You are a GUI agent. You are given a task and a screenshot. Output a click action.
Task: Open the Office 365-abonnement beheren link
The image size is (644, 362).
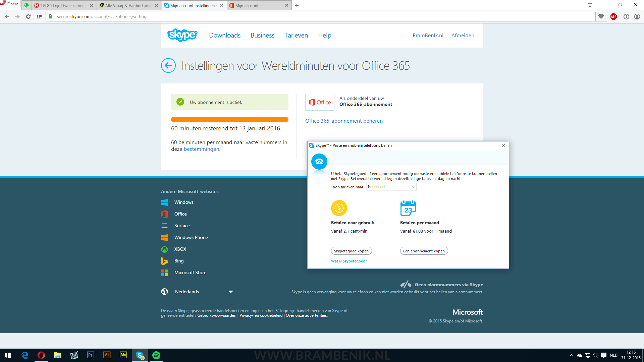[x=344, y=121]
